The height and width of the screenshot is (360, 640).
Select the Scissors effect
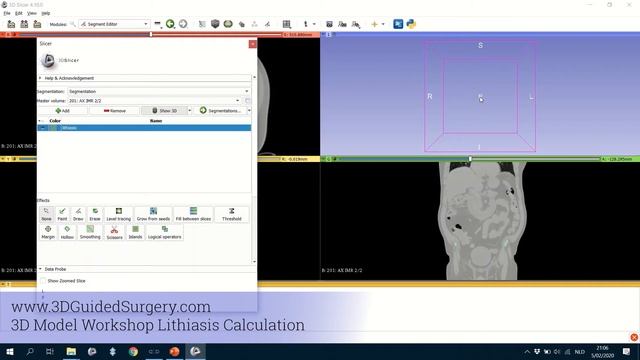pos(114,232)
